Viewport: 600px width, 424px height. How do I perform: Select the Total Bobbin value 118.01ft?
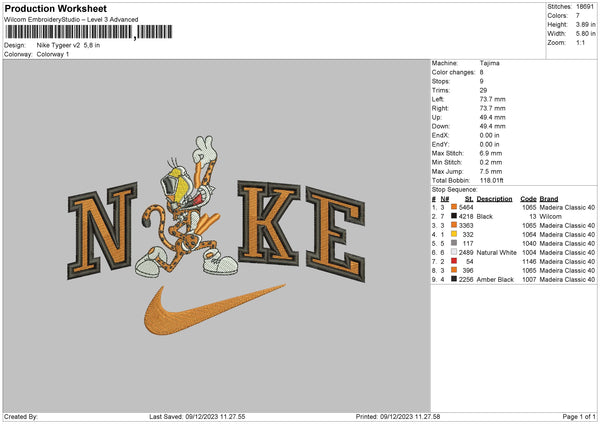(x=492, y=180)
